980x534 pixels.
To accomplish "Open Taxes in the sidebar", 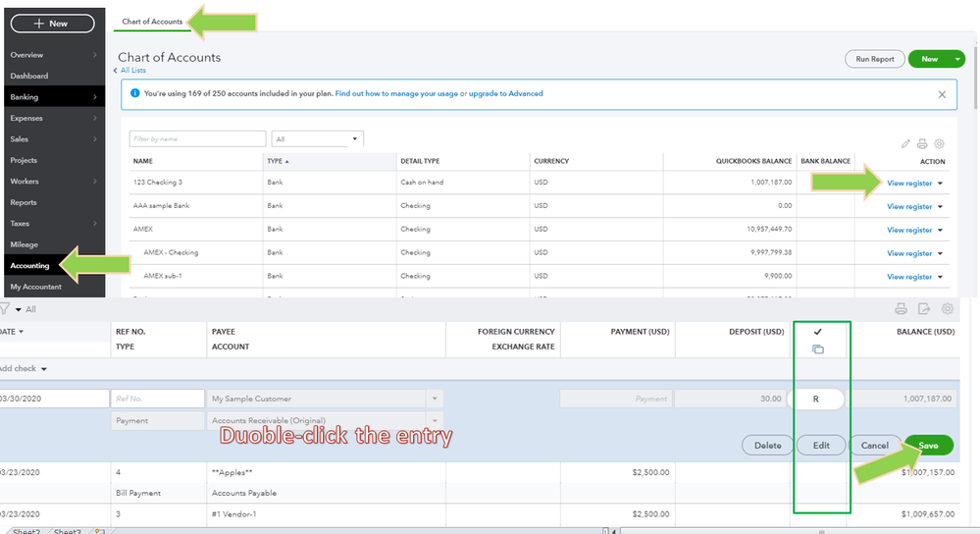I will pyautogui.click(x=54, y=223).
